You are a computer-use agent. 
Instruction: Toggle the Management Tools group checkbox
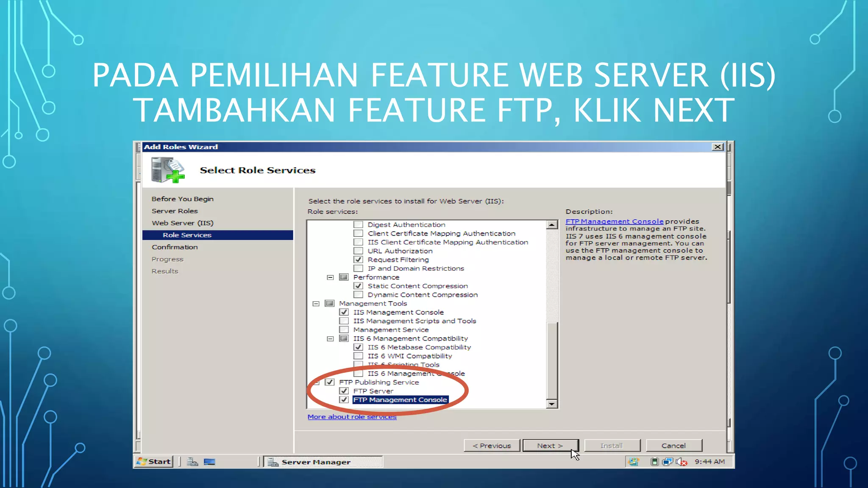[329, 303]
